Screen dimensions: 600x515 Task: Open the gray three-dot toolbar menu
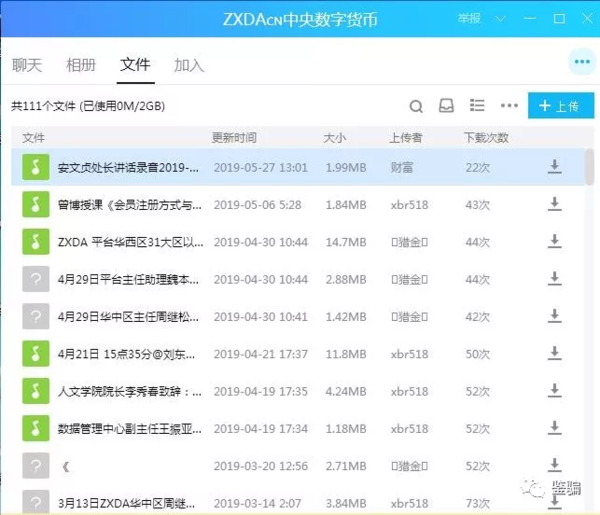509,106
